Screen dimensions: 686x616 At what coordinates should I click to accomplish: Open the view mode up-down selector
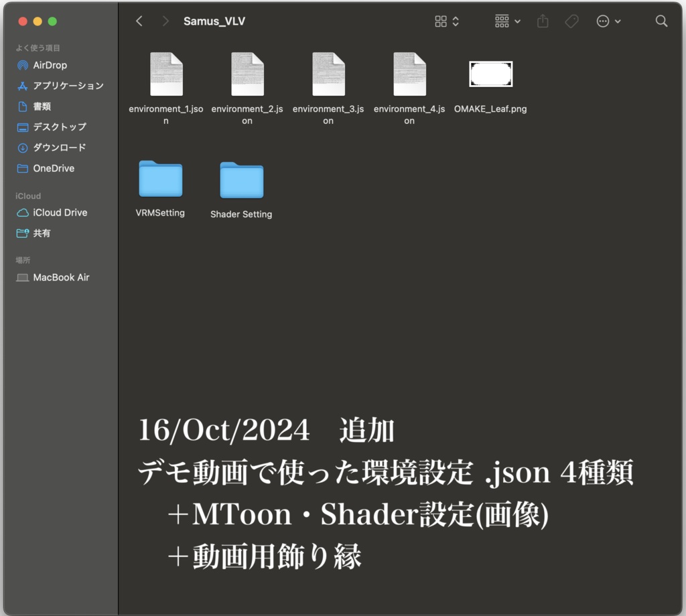[456, 21]
